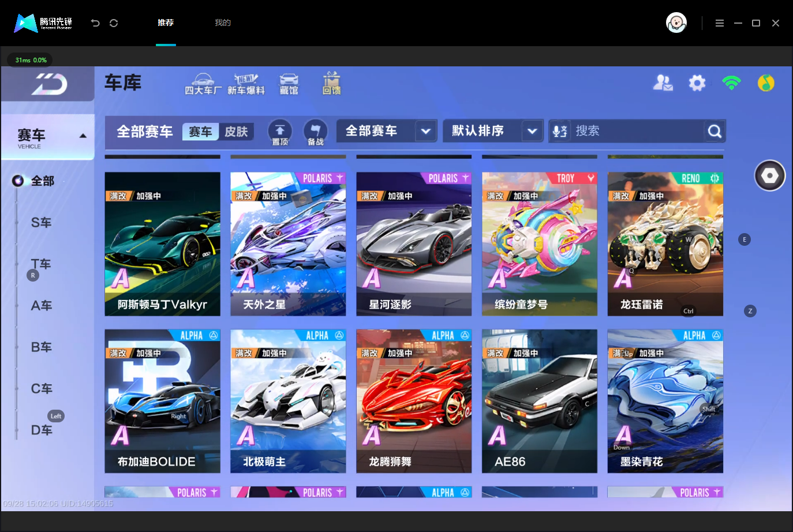Open the 藏馆 collection icon
The height and width of the screenshot is (532, 793).
289,84
